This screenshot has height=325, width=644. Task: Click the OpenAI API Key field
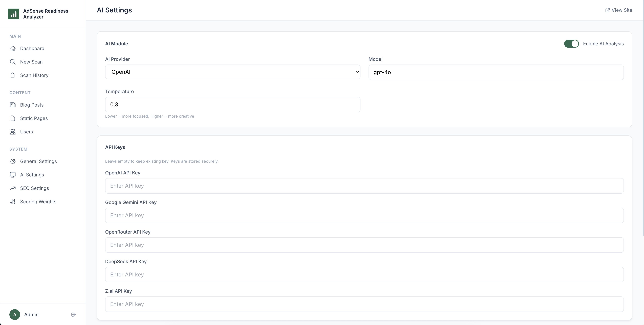tap(364, 186)
